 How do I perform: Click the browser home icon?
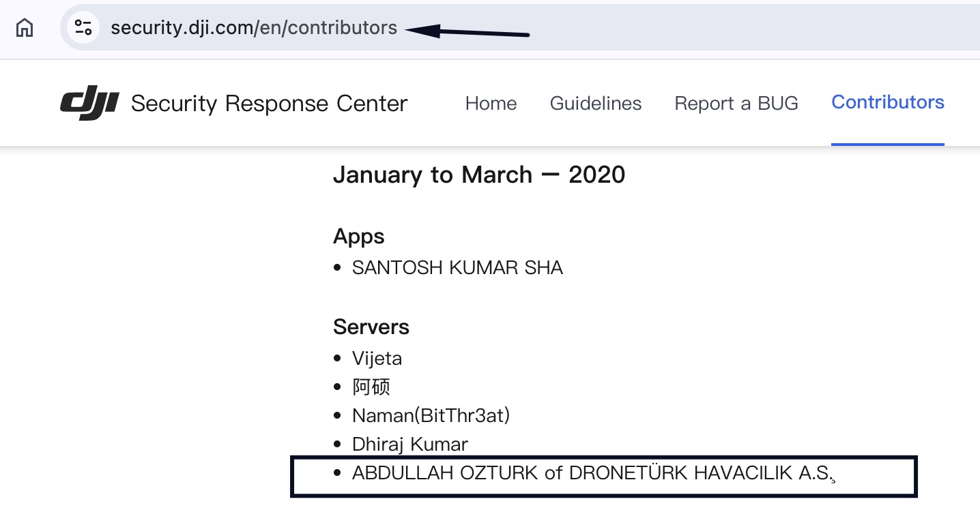[x=25, y=28]
